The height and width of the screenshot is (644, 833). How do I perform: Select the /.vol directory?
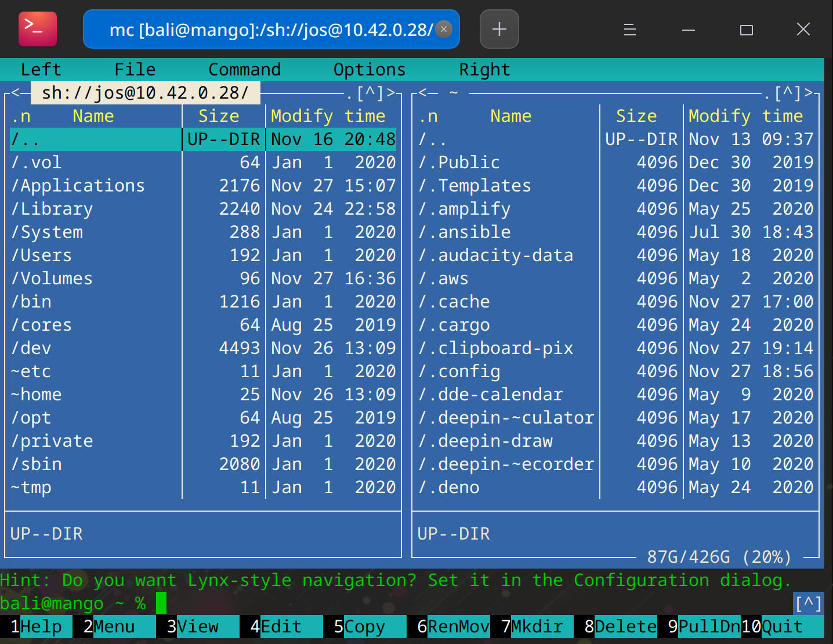coord(203,162)
